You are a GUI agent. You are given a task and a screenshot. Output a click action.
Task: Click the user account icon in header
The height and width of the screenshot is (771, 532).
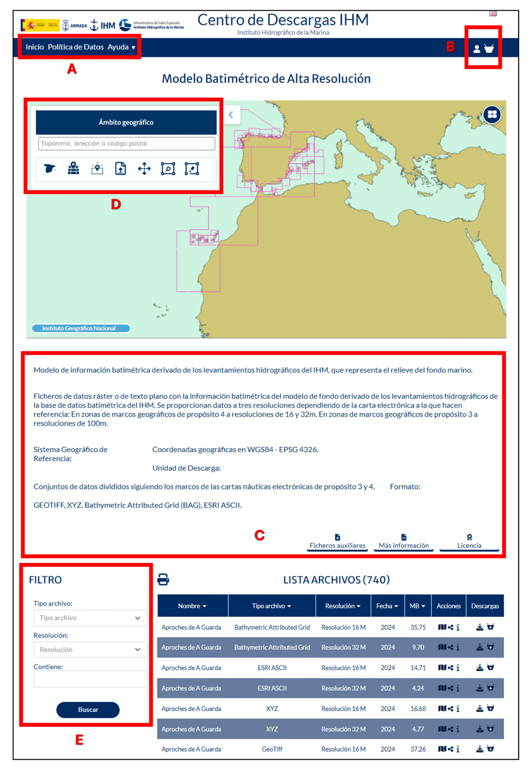[x=477, y=49]
